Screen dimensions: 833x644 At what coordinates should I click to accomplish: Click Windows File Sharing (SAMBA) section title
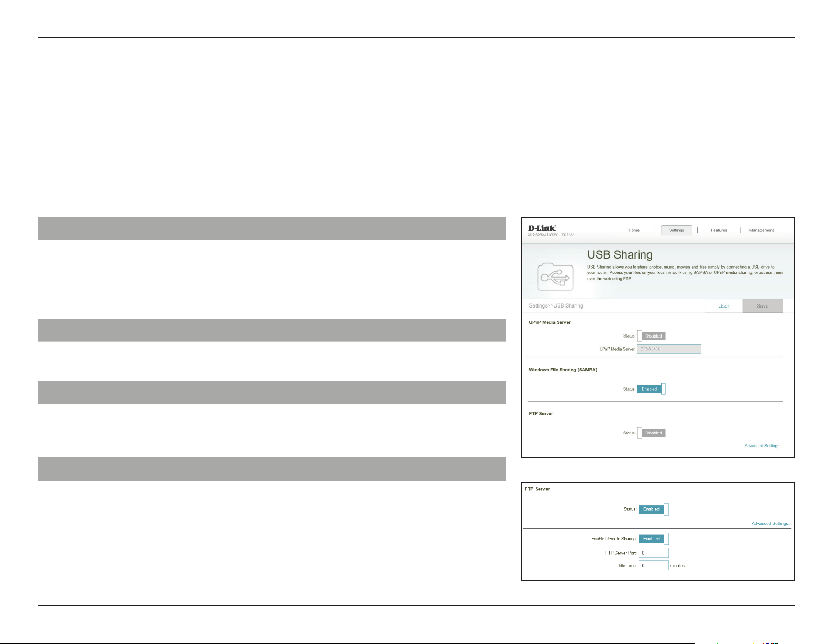click(x=563, y=370)
